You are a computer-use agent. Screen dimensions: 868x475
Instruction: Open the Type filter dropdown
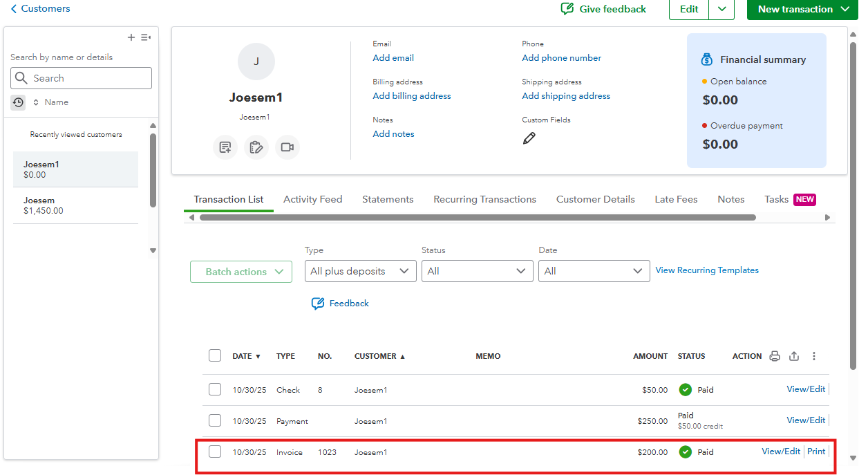[360, 271]
